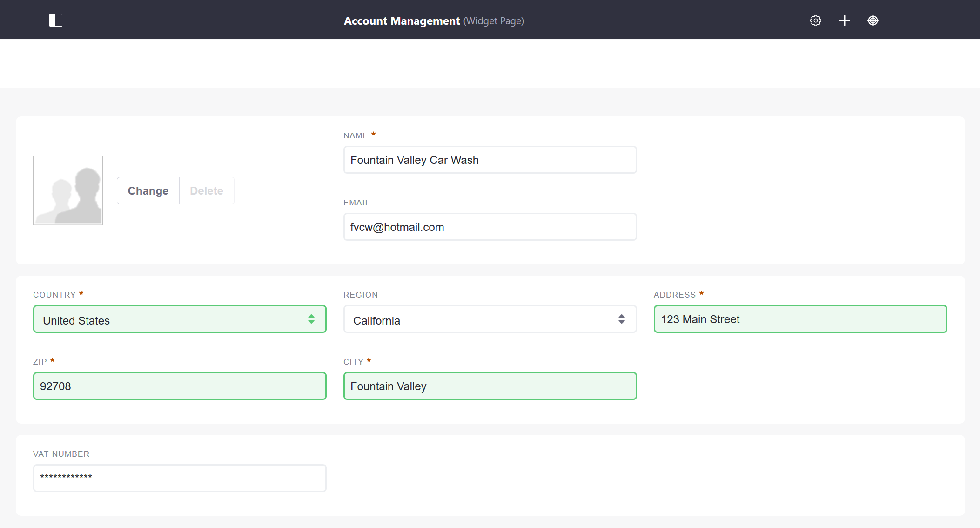Click the sidebar toggle icon
This screenshot has width=980, height=528.
pos(55,20)
